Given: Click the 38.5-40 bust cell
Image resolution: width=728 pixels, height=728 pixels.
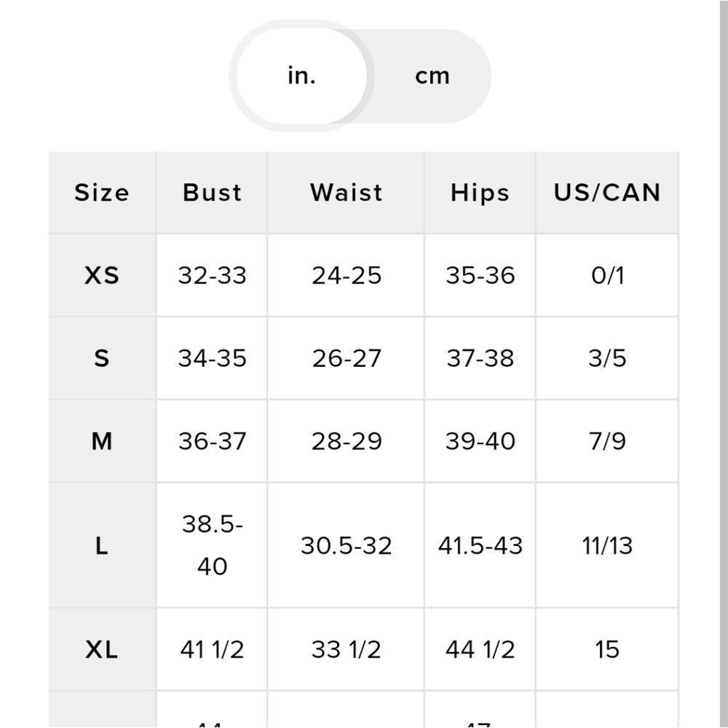Looking at the screenshot, I should (x=212, y=545).
